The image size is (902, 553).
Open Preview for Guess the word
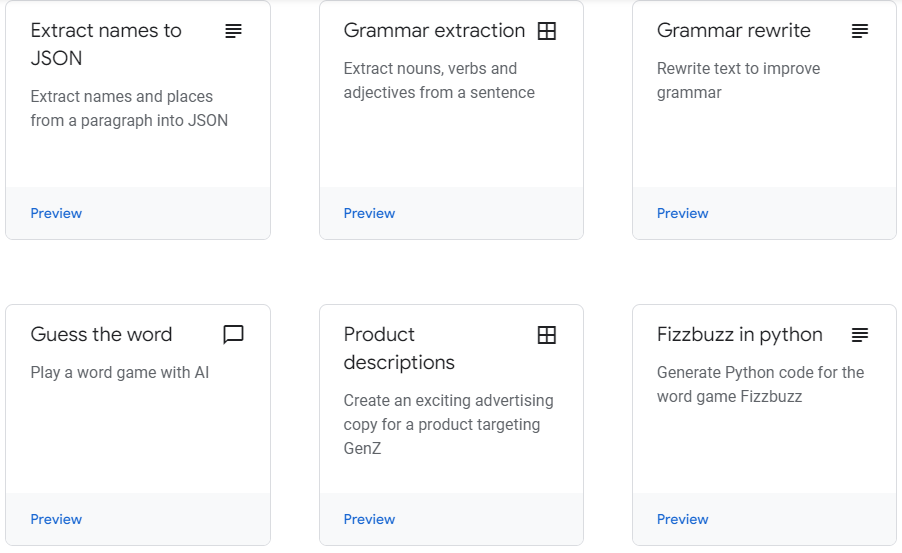[56, 519]
